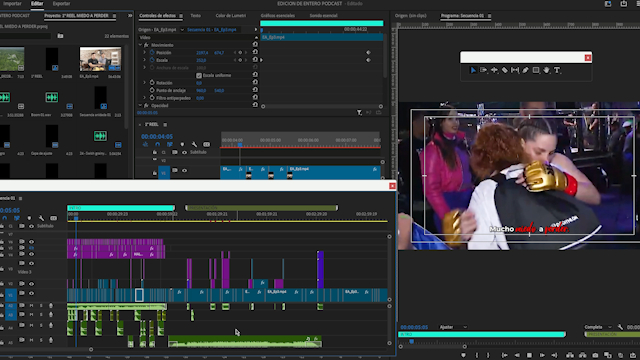Select the Pen tool
Viewport: 640px width, 360px height.
pos(525,70)
